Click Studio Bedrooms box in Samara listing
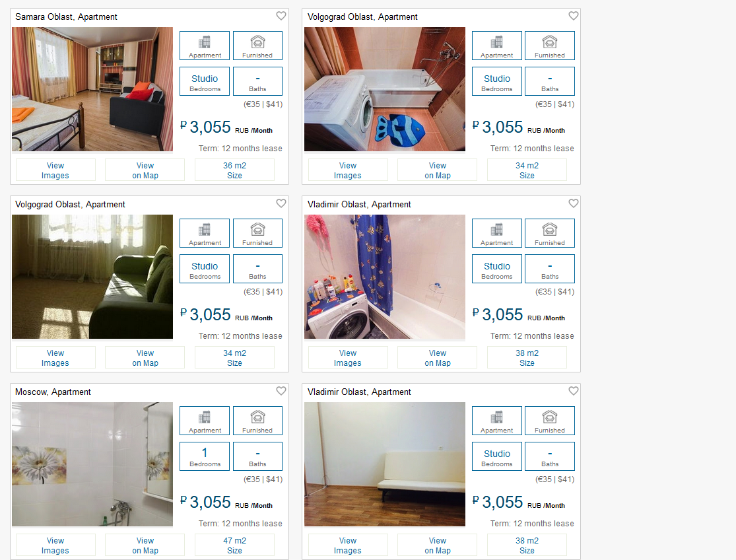 point(205,81)
